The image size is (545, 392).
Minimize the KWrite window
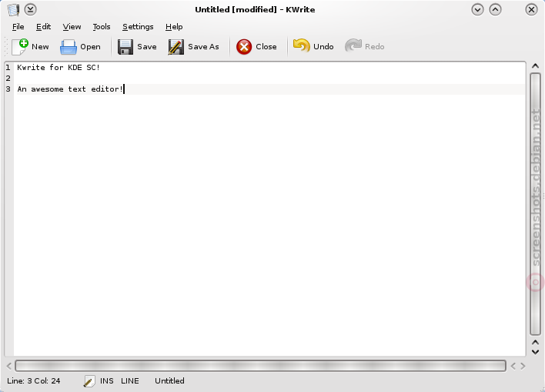[x=477, y=9]
